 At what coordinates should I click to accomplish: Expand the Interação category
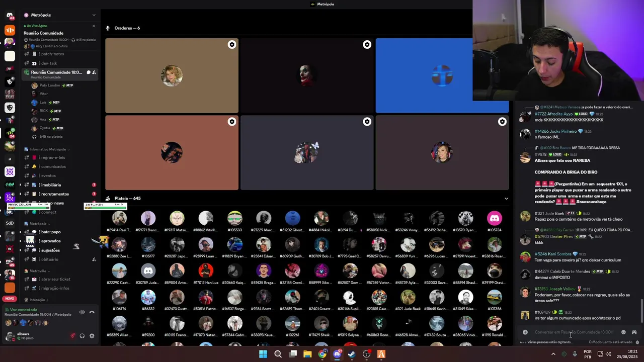pos(36,300)
